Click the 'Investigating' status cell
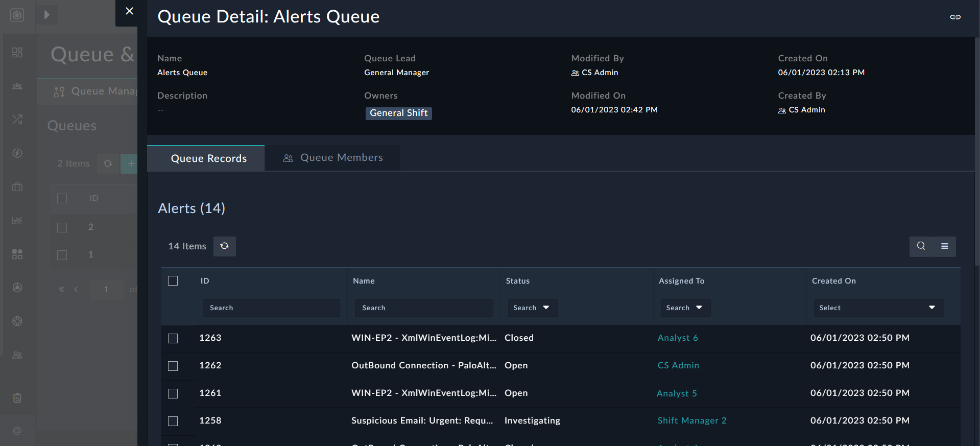The image size is (980, 446). [x=532, y=420]
